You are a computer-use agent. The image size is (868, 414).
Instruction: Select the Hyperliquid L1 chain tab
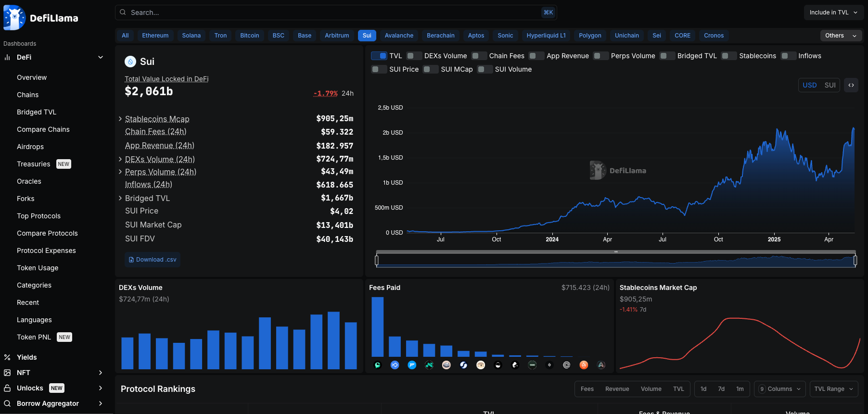click(x=546, y=36)
